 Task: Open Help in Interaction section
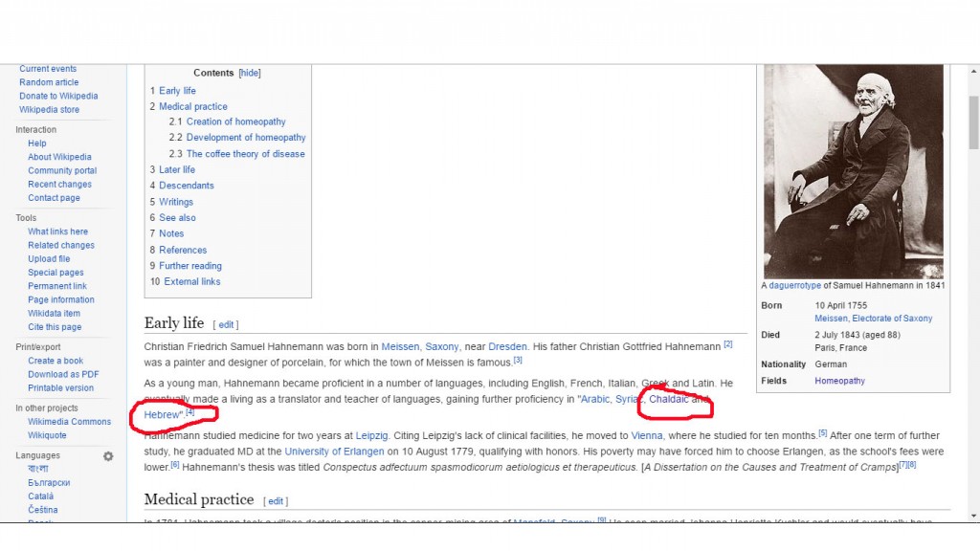coord(37,143)
